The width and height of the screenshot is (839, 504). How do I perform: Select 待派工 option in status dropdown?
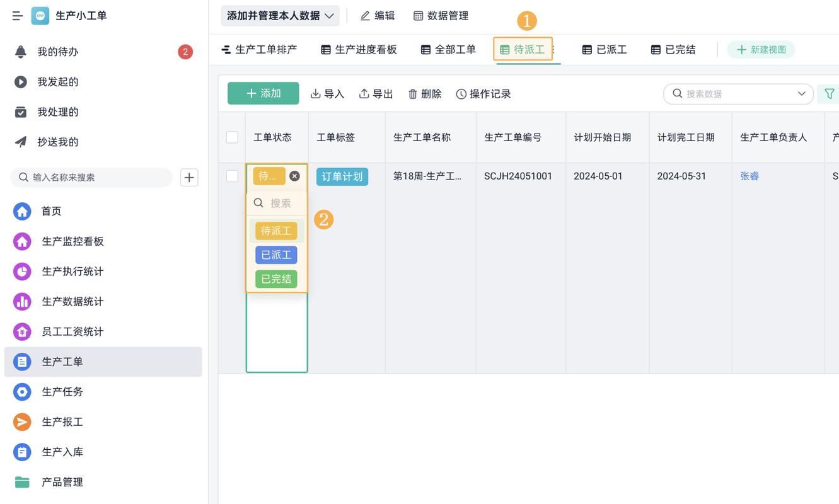tap(276, 231)
